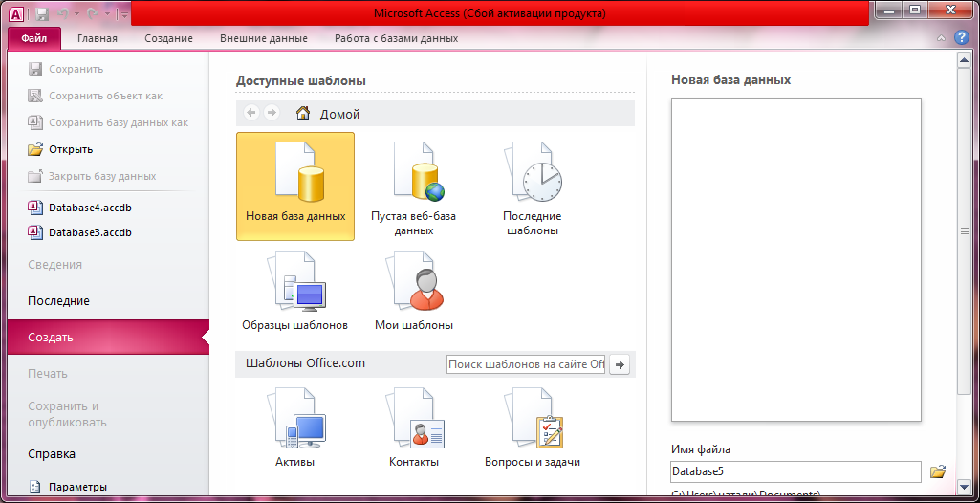Click the Имя файла input with Database5

(x=795, y=471)
